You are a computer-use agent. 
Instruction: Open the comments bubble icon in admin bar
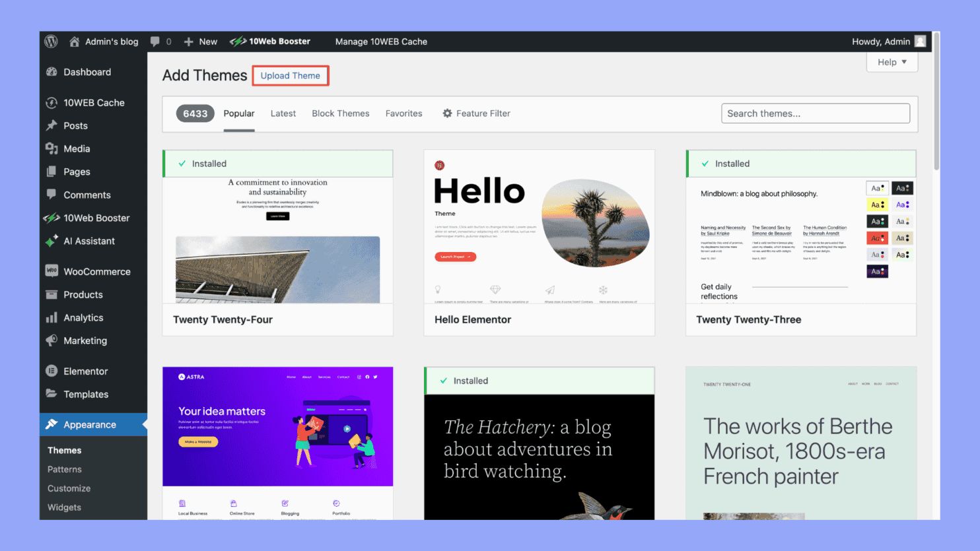click(x=155, y=42)
